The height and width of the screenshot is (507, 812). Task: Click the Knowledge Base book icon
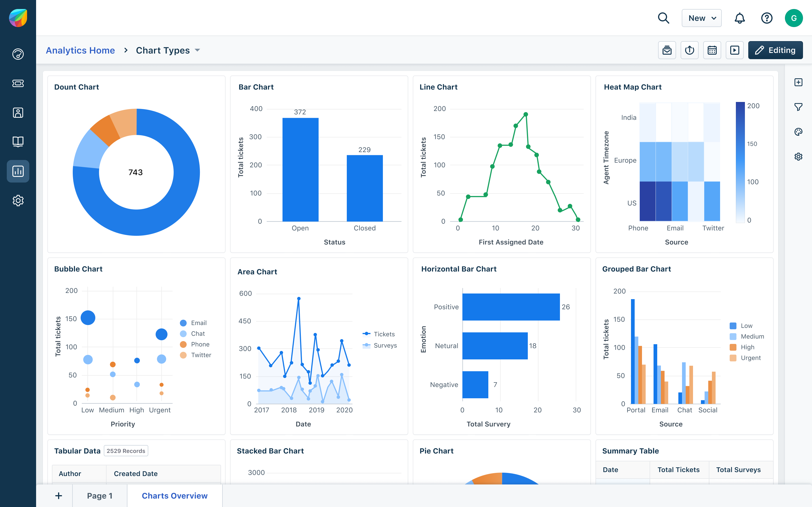coord(18,141)
